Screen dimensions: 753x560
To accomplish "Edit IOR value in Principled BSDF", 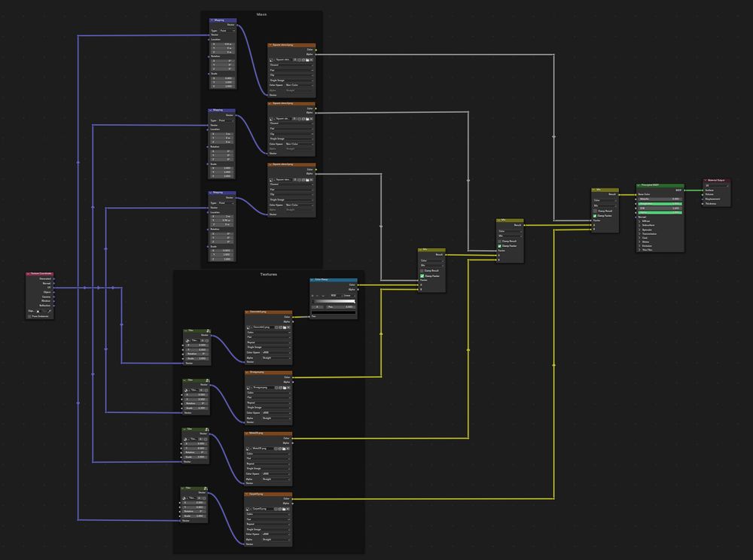I will pyautogui.click(x=660, y=208).
